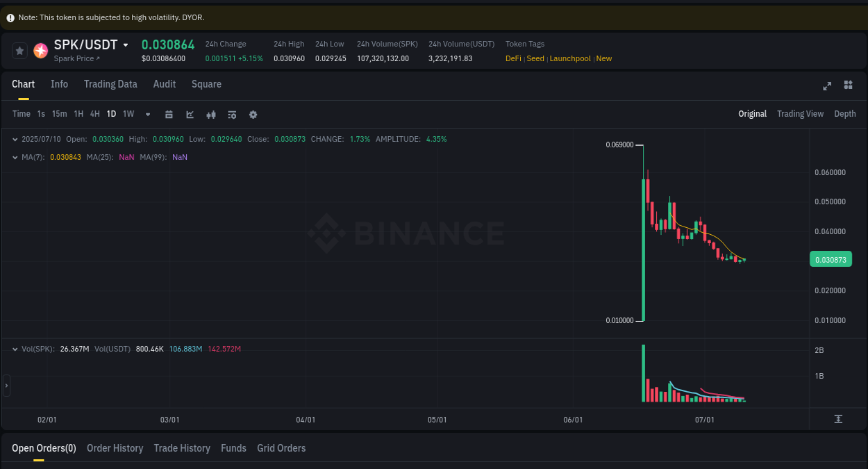Select the 1W timeframe
This screenshot has width=868, height=469.
(128, 113)
